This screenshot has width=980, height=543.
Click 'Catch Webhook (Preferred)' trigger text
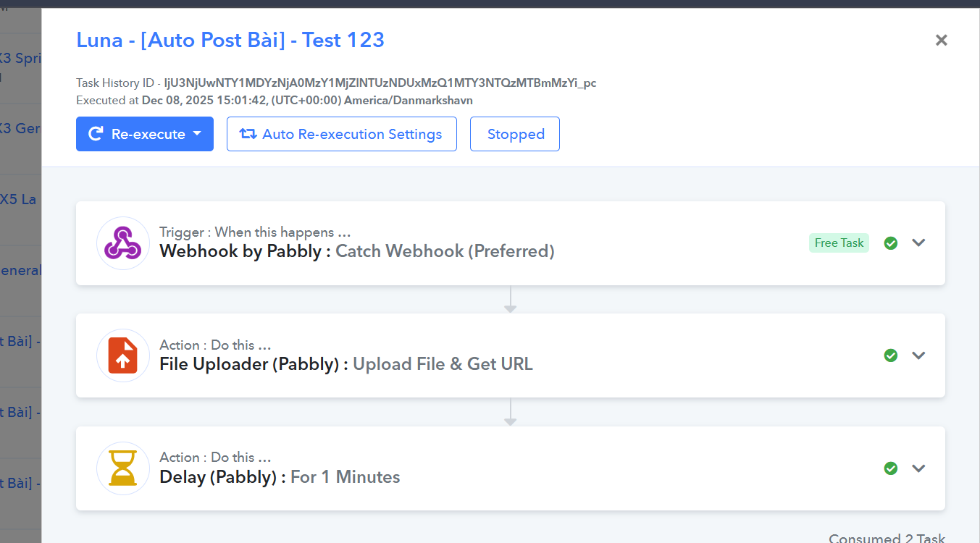445,251
